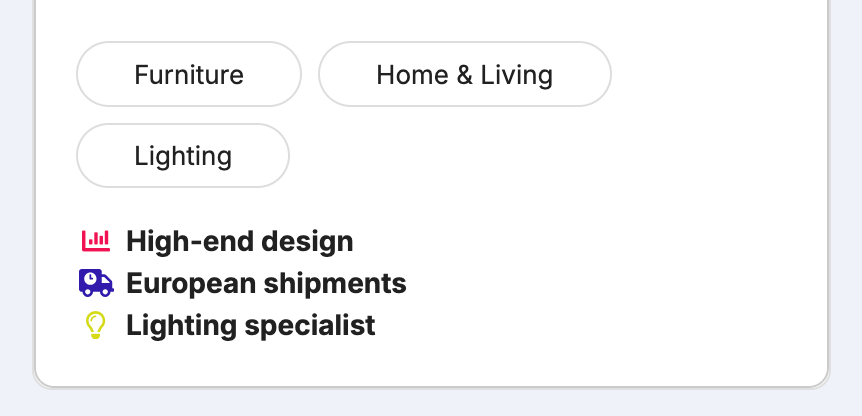Click the word "Home" inside its tag

[x=412, y=75]
